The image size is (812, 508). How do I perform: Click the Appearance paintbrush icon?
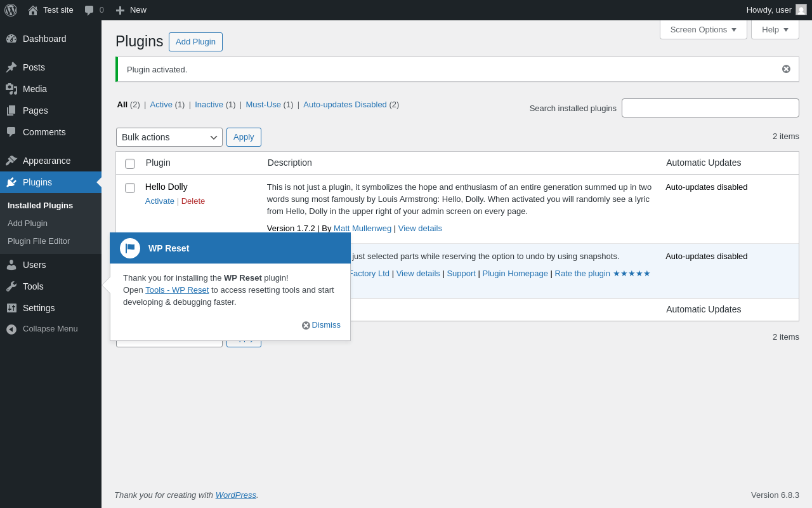pos(11,161)
